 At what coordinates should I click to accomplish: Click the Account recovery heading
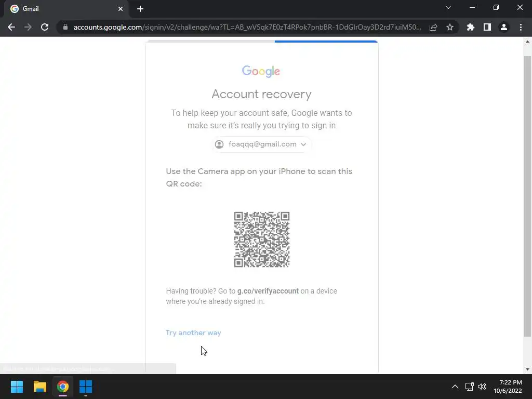(262, 94)
